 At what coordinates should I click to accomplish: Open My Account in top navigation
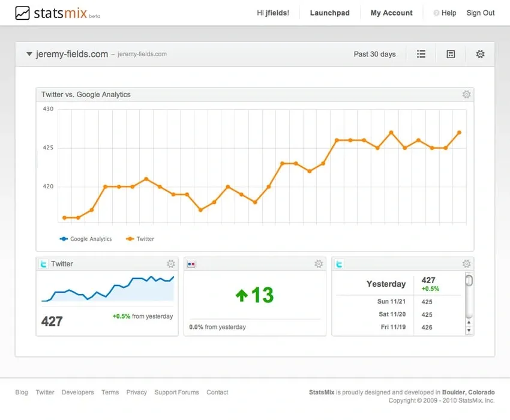tap(391, 13)
